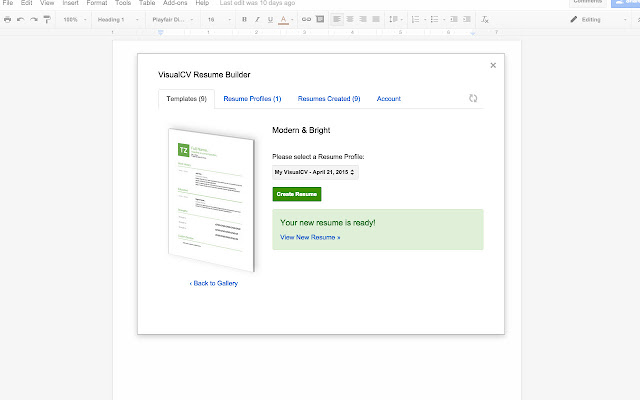Viewport: 640px width, 400px height.
Task: Click the Modern & Bright template thumbnail
Action: pos(211,200)
